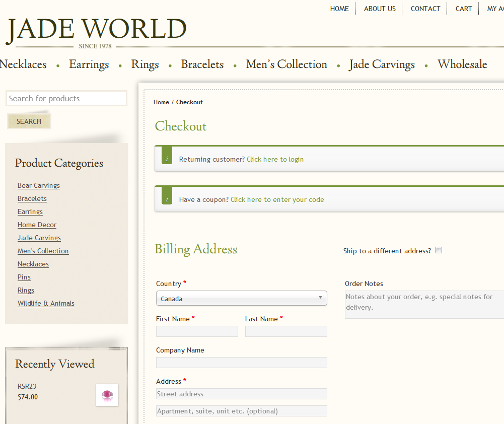Open the RSR23 product thumbnail
This screenshot has width=504, height=424.
tap(107, 395)
